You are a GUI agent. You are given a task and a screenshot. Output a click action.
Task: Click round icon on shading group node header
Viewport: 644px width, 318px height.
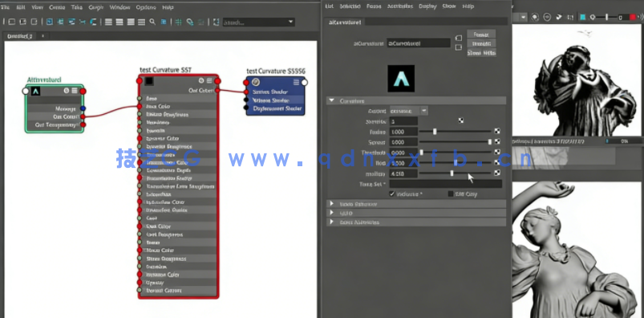[x=256, y=82]
